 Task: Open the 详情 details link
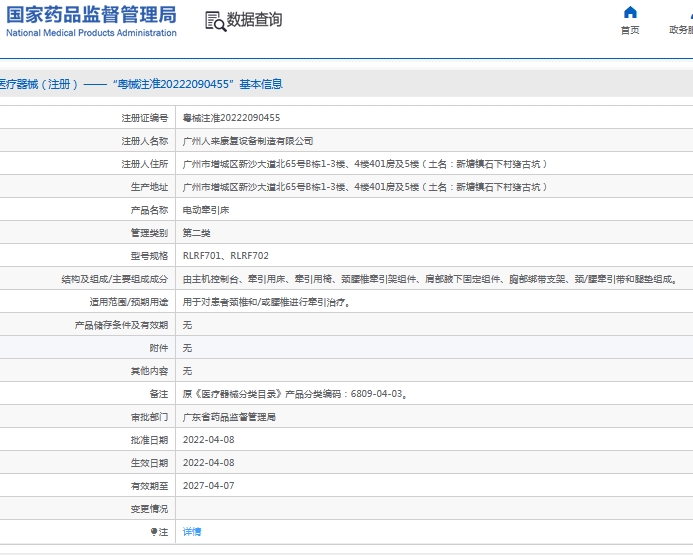tap(192, 532)
